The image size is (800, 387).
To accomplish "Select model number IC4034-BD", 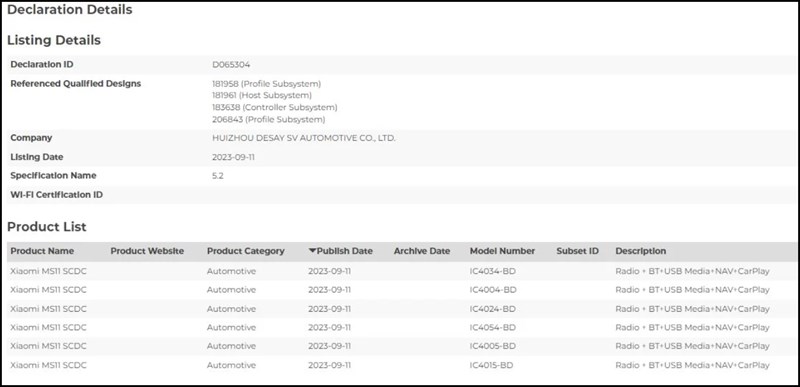I will click(x=492, y=271).
